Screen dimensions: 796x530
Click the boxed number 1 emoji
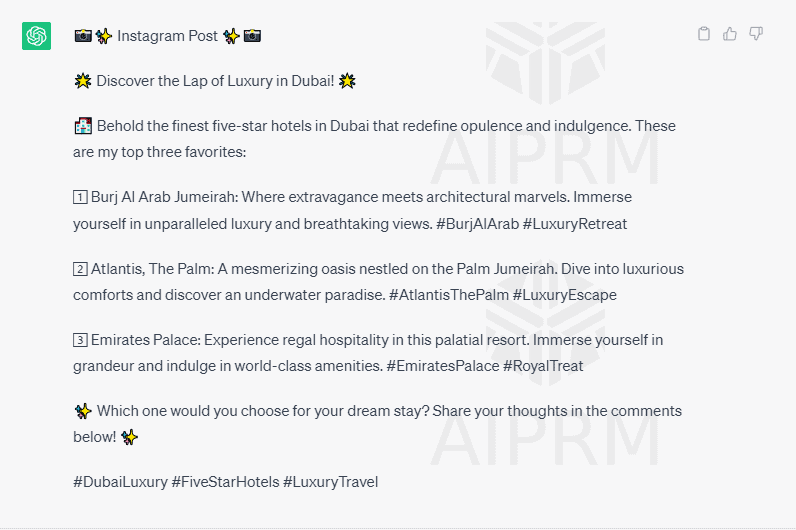click(80, 197)
